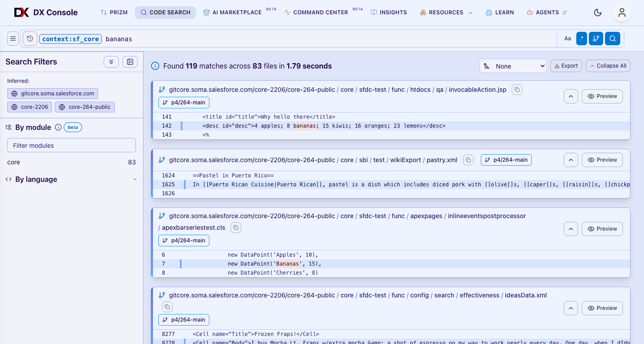Copy path of pastry.xml
The height and width of the screenshot is (344, 644).
point(468,160)
